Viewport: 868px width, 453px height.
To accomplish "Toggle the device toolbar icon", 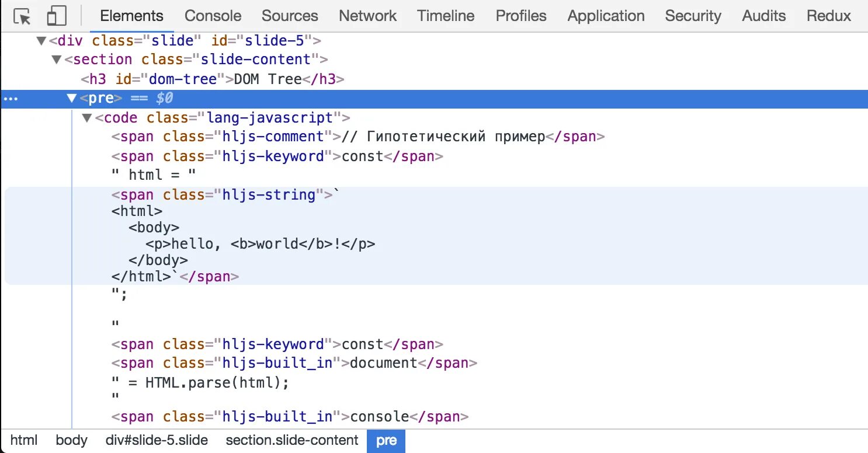I will pos(57,16).
